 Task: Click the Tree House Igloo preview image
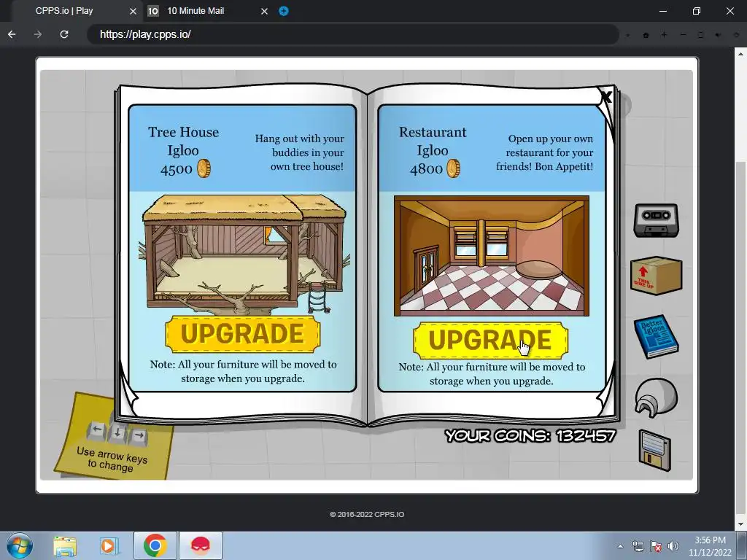(x=244, y=254)
